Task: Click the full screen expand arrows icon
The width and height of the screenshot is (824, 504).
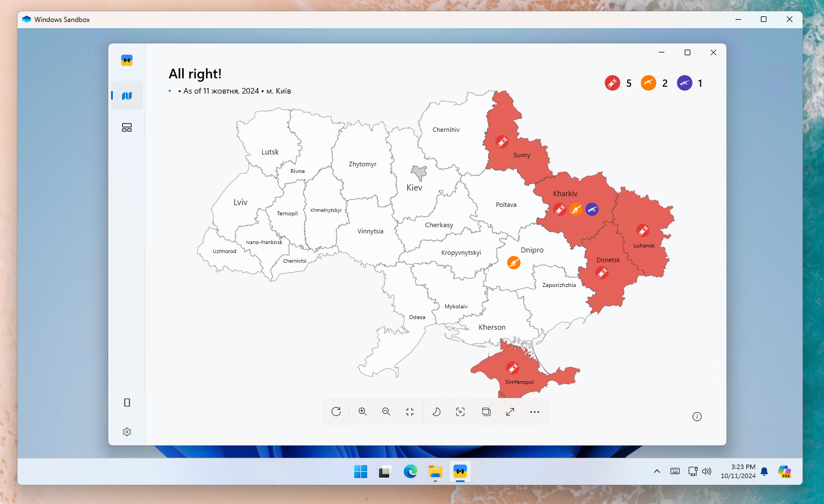Action: click(510, 412)
